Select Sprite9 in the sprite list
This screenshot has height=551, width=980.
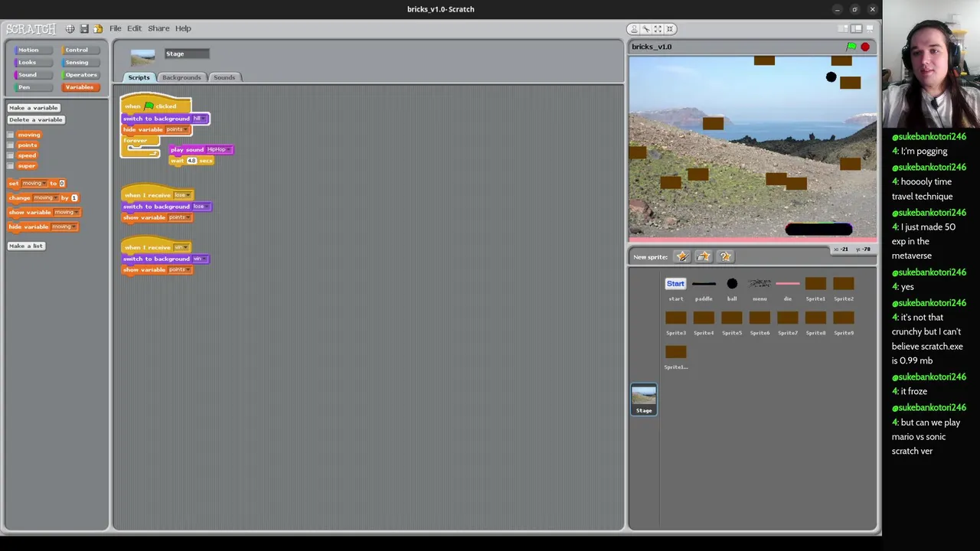pos(844,322)
